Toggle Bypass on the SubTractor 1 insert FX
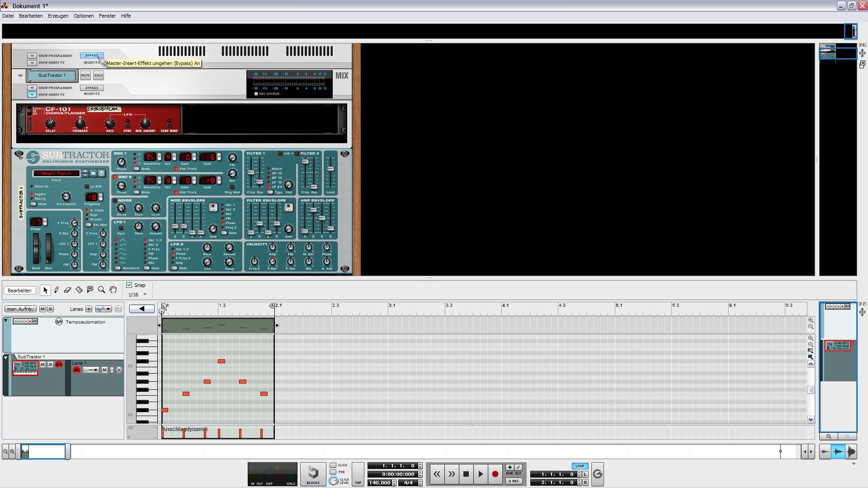Viewport: 868px width, 488px height. [92, 88]
